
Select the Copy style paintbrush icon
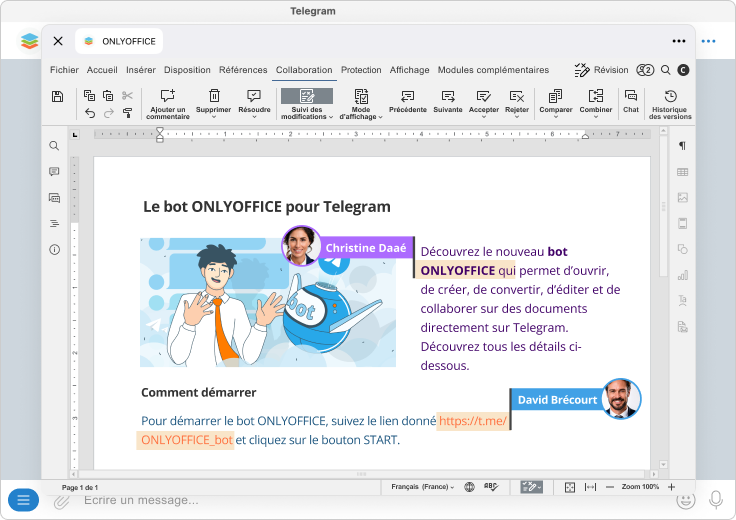127,113
